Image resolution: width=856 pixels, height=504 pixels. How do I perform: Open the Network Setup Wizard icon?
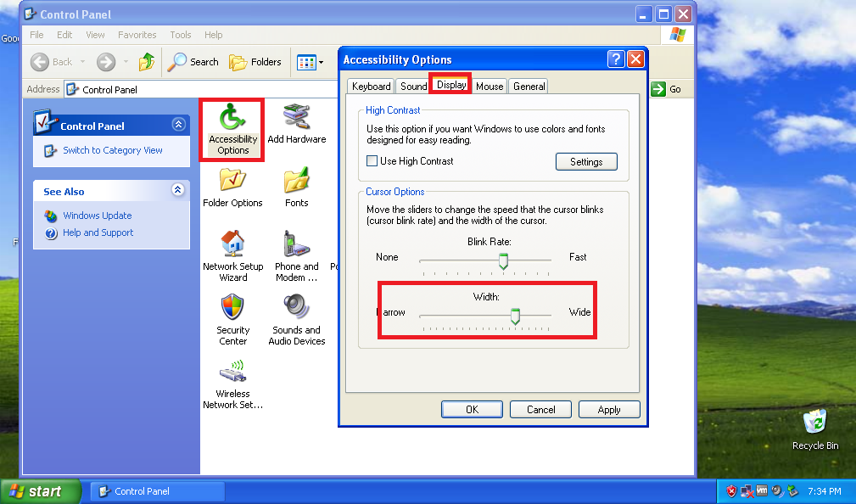click(x=232, y=256)
